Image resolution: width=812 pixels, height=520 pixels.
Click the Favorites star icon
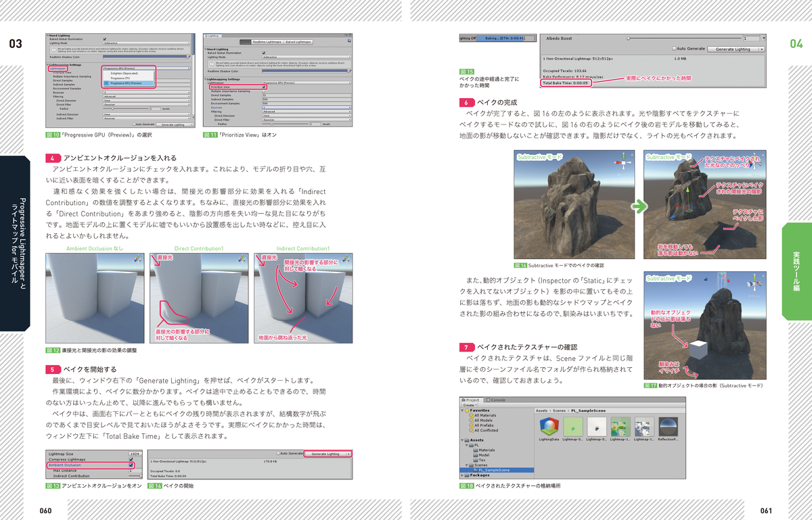point(467,410)
